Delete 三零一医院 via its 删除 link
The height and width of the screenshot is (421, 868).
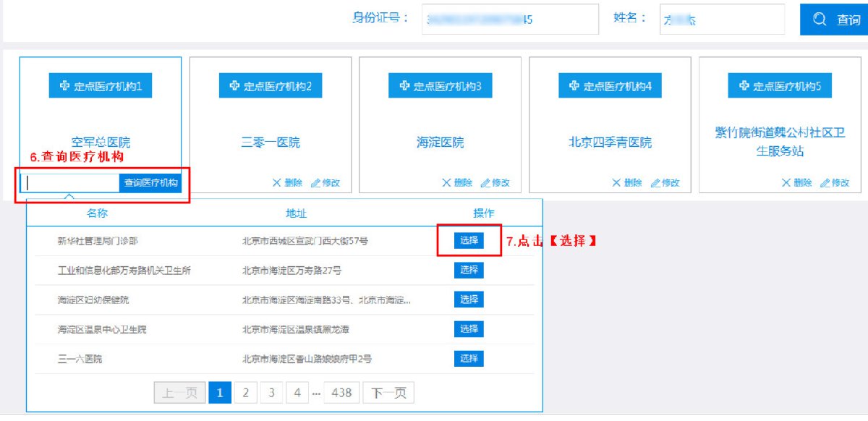[x=287, y=183]
